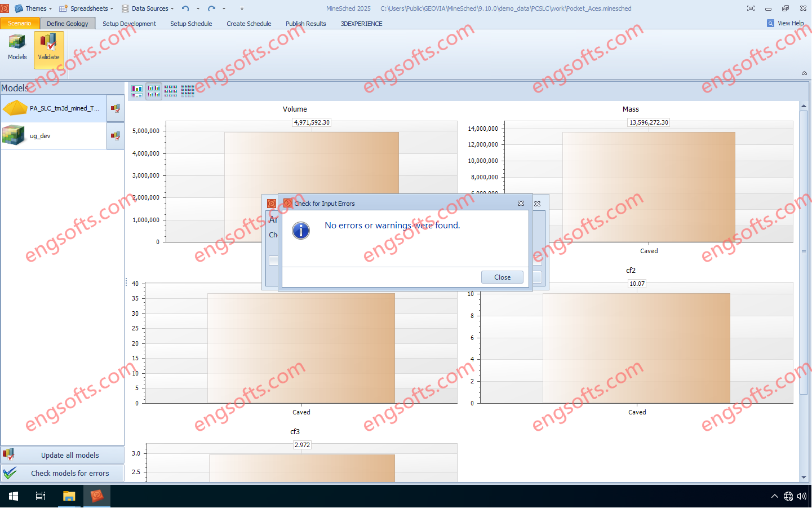Screen dimensions: 812x508
Task: Go to the Publish Results tab
Action: [x=305, y=24]
